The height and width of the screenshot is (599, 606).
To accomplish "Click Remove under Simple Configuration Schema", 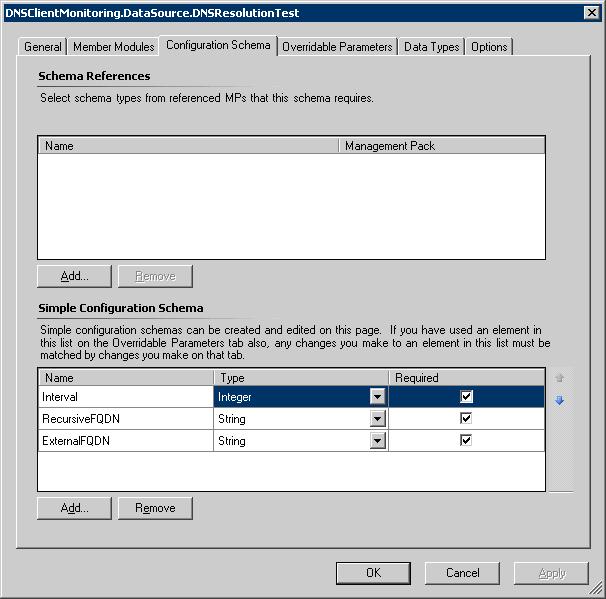I will [x=155, y=508].
